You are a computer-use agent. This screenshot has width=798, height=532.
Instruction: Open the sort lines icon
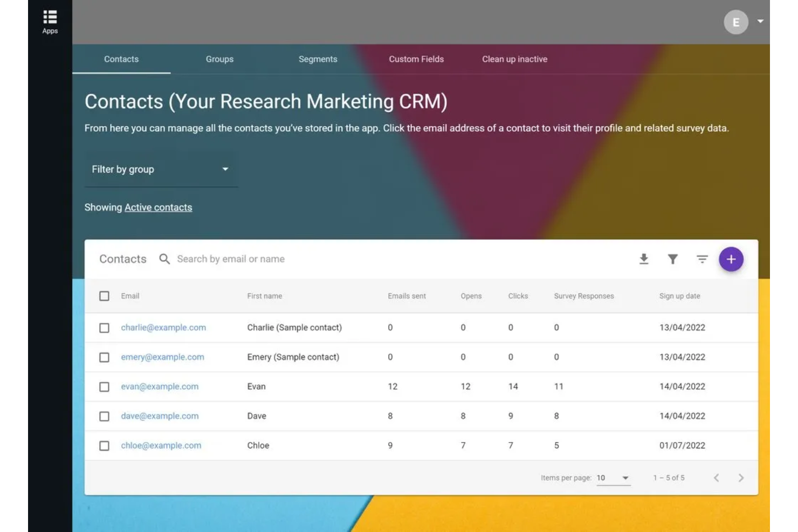pyautogui.click(x=701, y=259)
